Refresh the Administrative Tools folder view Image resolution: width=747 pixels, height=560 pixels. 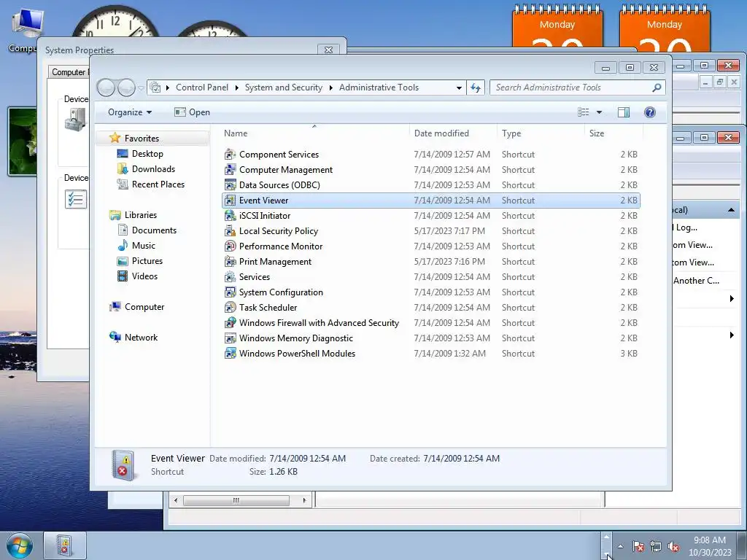pyautogui.click(x=476, y=87)
